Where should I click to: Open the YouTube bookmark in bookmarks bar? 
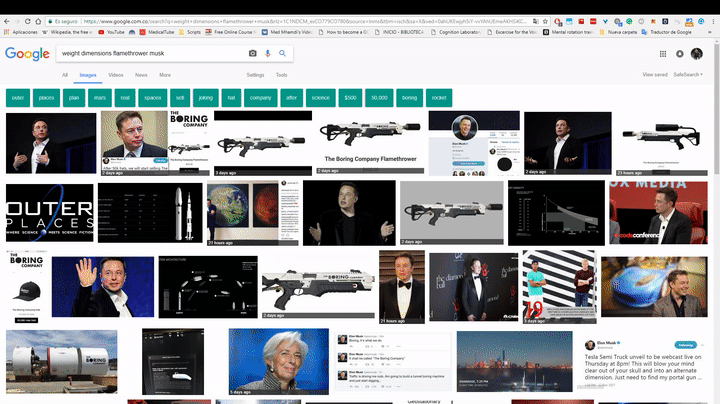111,32
